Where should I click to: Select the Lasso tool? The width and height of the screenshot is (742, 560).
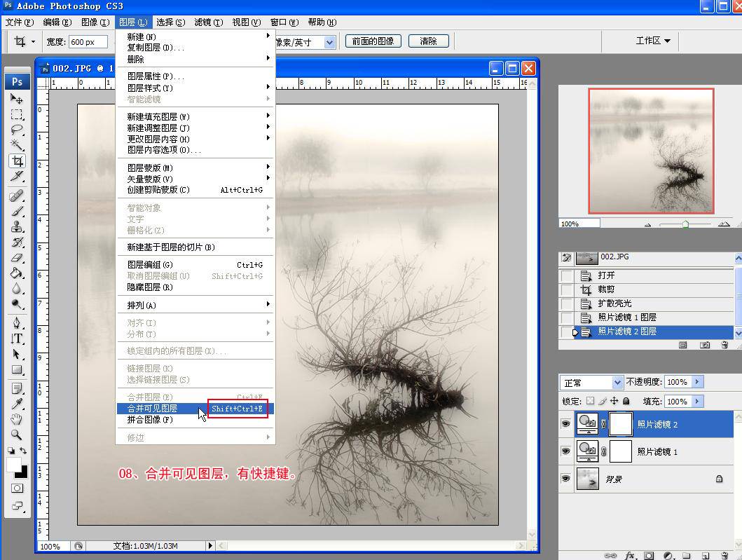click(x=17, y=130)
